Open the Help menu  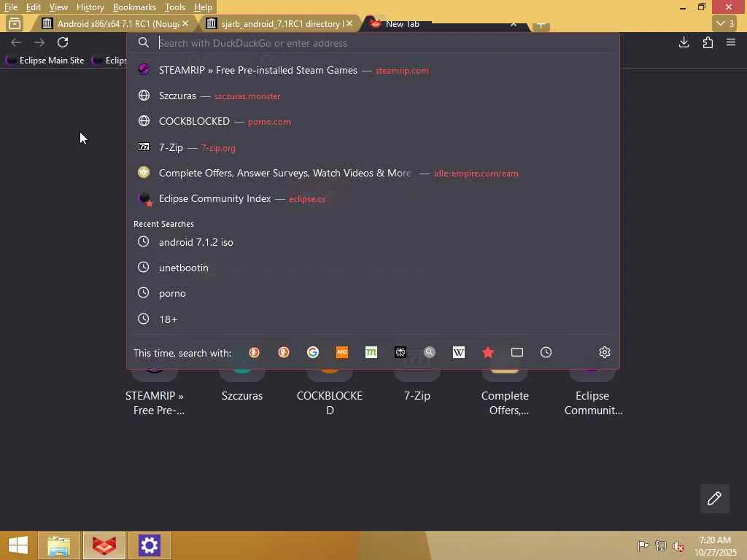203,7
